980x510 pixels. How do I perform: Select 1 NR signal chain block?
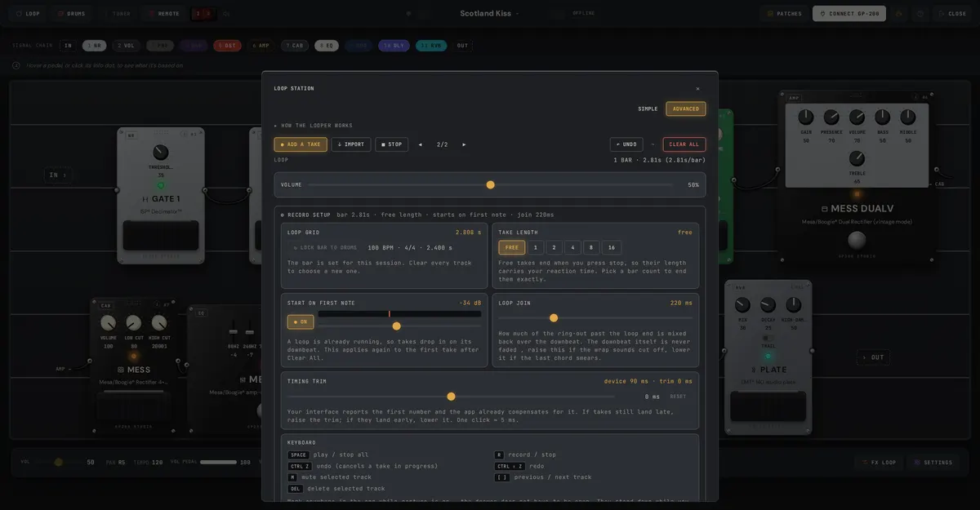click(94, 46)
